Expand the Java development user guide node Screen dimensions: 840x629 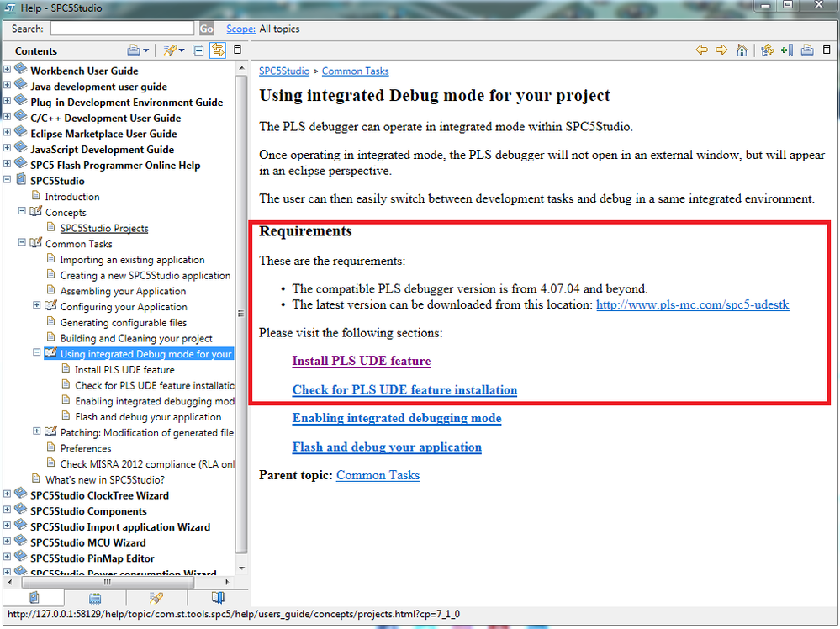(x=7, y=85)
